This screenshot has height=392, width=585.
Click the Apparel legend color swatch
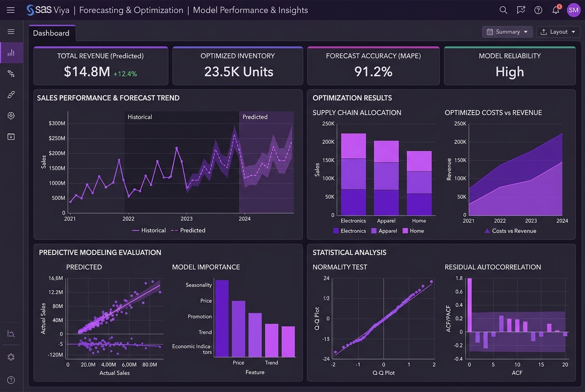[x=374, y=231]
